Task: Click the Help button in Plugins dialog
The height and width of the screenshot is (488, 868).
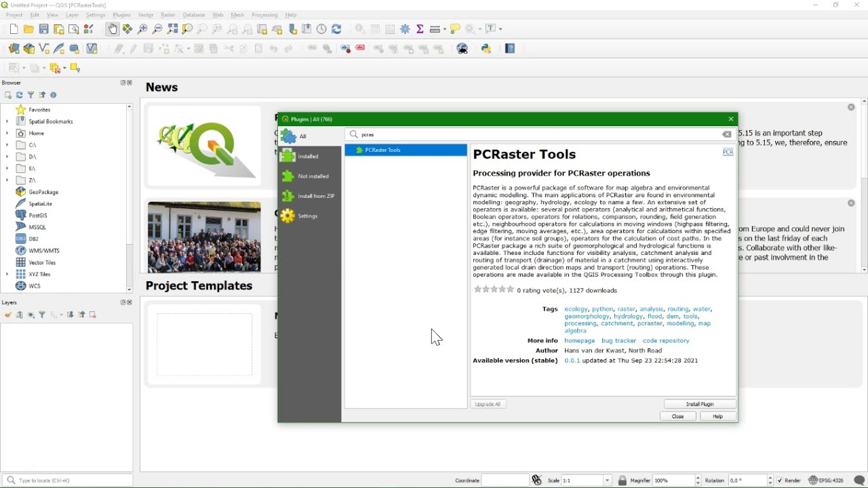Action: (x=717, y=417)
